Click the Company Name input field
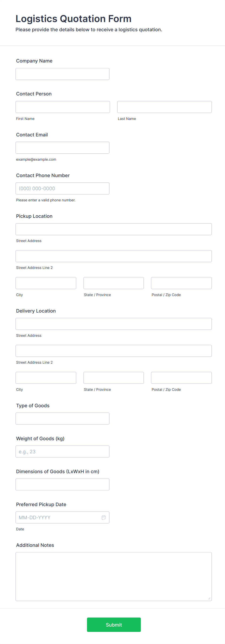The width and height of the screenshot is (225, 644). [x=62, y=74]
